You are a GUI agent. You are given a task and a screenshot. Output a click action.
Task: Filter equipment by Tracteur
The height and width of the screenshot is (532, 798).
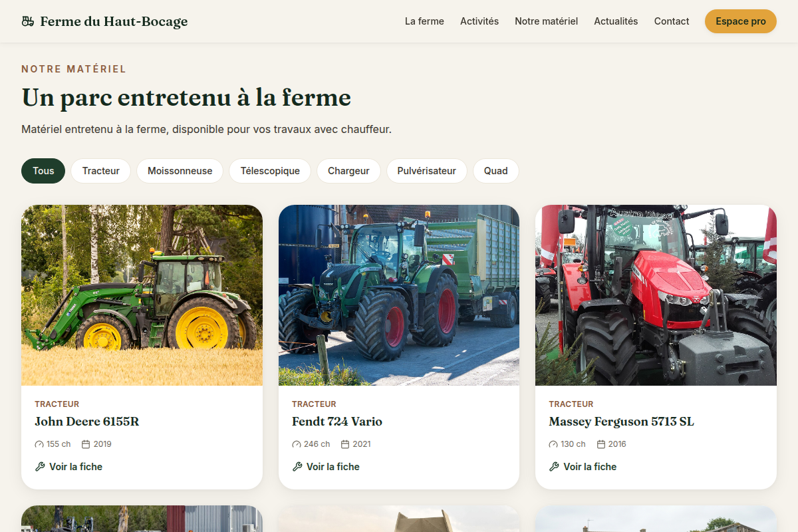tap(101, 171)
